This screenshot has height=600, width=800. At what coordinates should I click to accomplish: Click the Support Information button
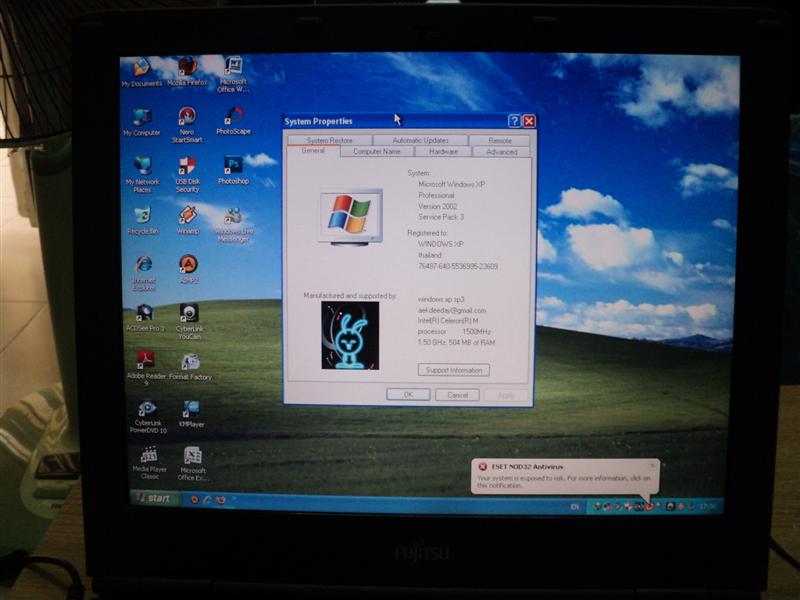(454, 370)
